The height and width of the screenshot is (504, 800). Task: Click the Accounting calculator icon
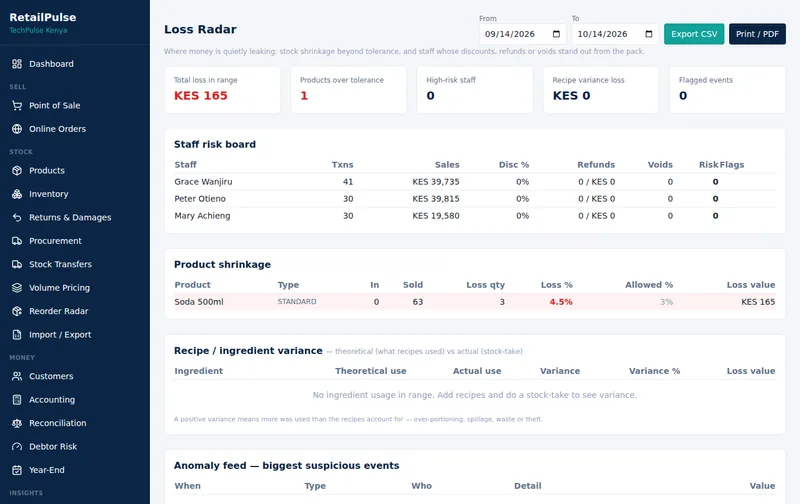click(x=17, y=399)
